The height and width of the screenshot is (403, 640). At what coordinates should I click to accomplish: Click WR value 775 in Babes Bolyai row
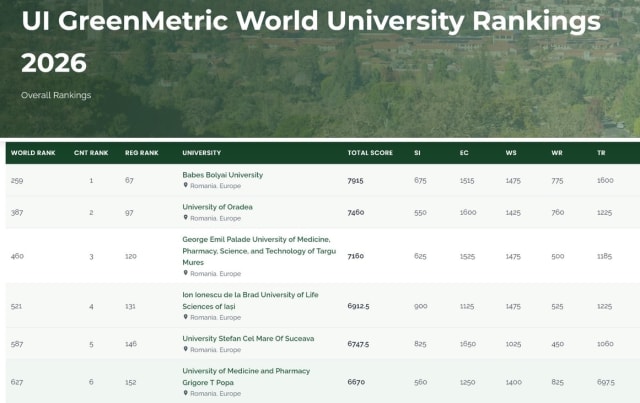click(x=557, y=180)
